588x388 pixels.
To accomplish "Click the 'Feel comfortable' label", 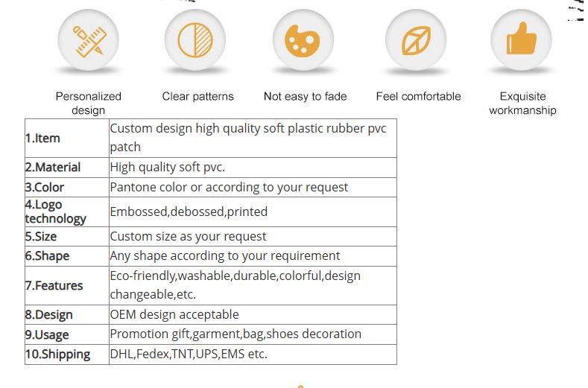I will click(419, 96).
